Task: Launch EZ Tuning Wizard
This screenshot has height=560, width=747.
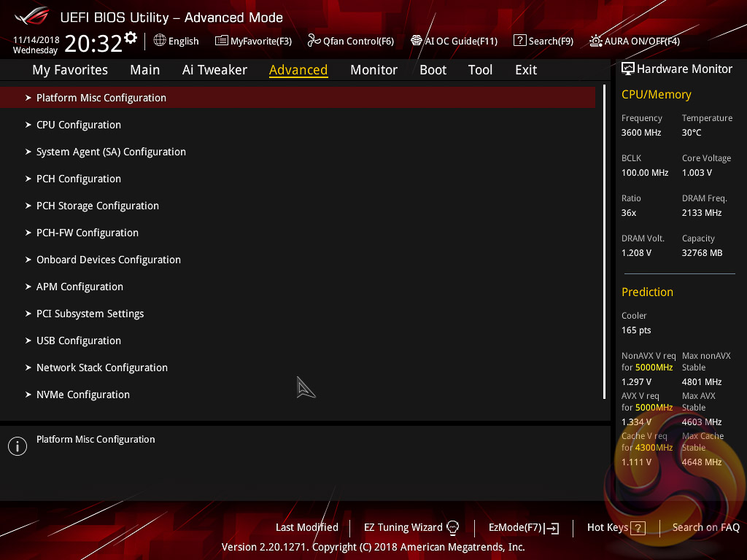Action: (411, 528)
